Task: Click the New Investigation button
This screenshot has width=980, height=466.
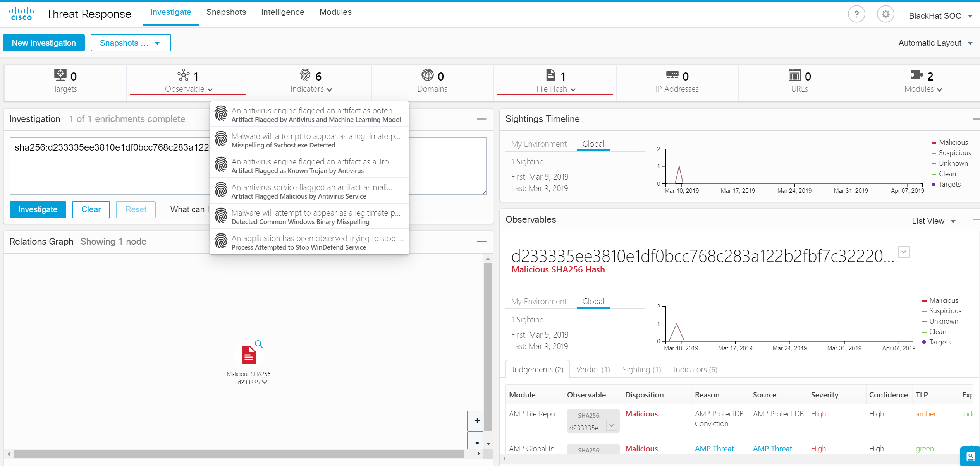Action: [44, 43]
